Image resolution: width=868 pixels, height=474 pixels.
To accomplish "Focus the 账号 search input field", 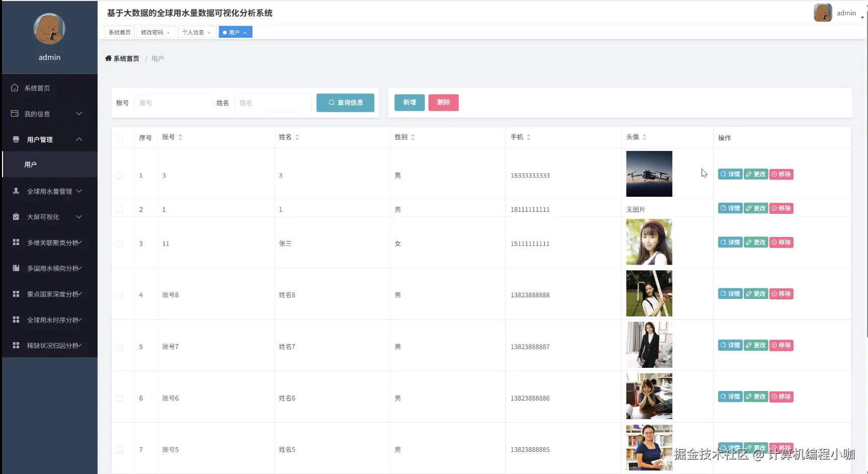I will [x=172, y=103].
